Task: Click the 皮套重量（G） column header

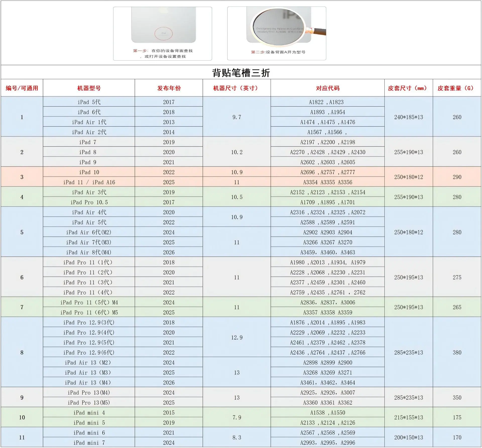Action: pyautogui.click(x=457, y=88)
